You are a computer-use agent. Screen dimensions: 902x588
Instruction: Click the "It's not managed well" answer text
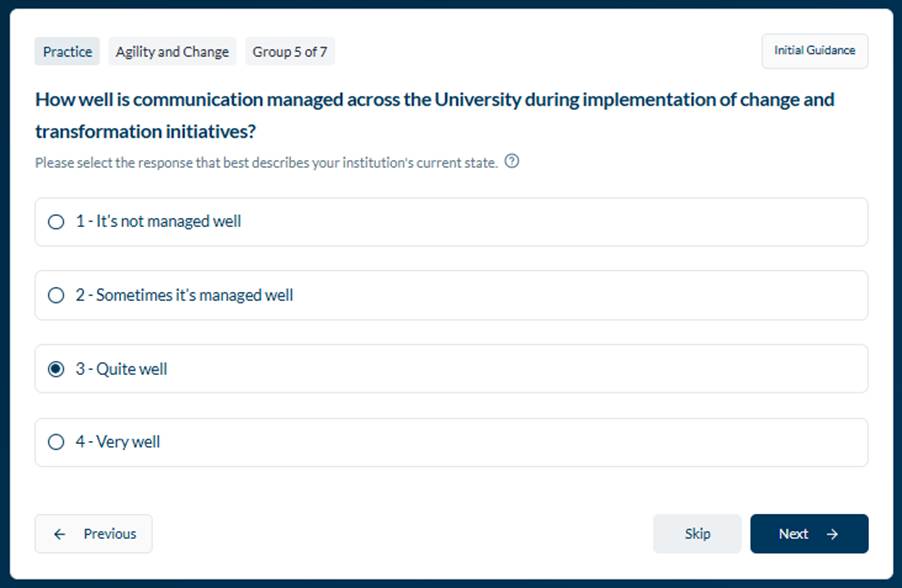(x=168, y=221)
